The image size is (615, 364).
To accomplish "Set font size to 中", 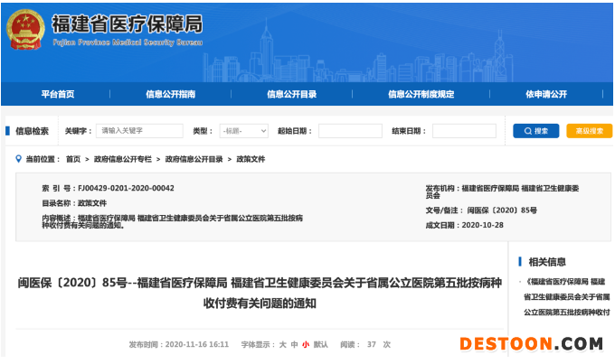I will coord(294,344).
